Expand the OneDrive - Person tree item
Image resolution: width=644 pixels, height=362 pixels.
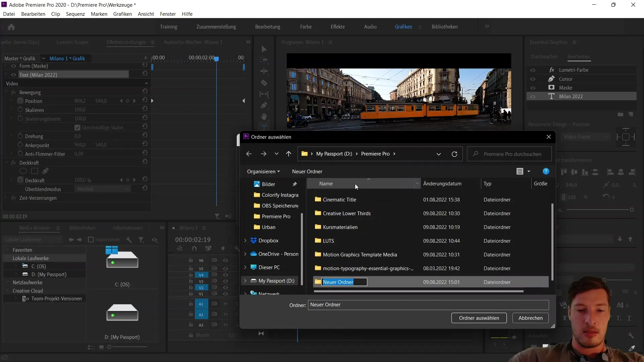coord(245,254)
